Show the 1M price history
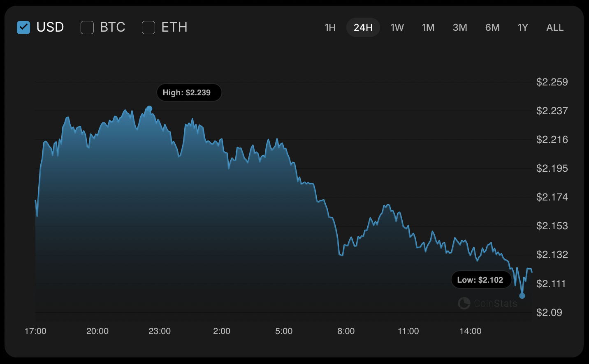 click(x=428, y=28)
